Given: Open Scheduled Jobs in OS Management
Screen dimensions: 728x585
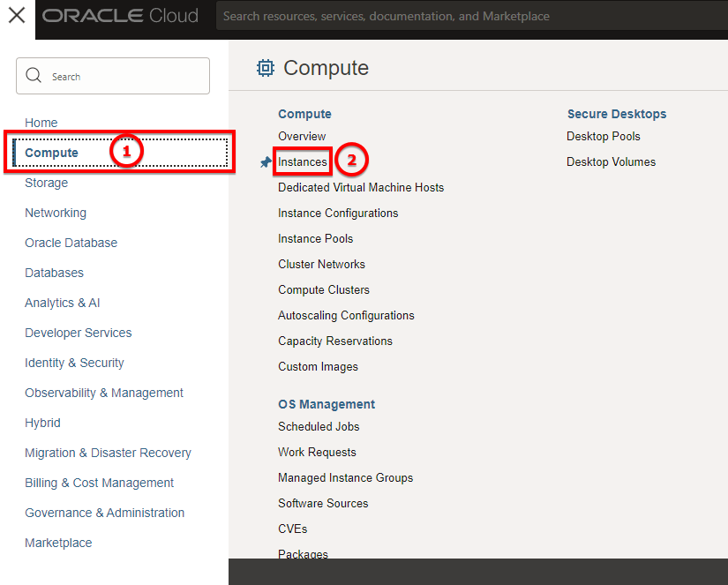Looking at the screenshot, I should 319,427.
